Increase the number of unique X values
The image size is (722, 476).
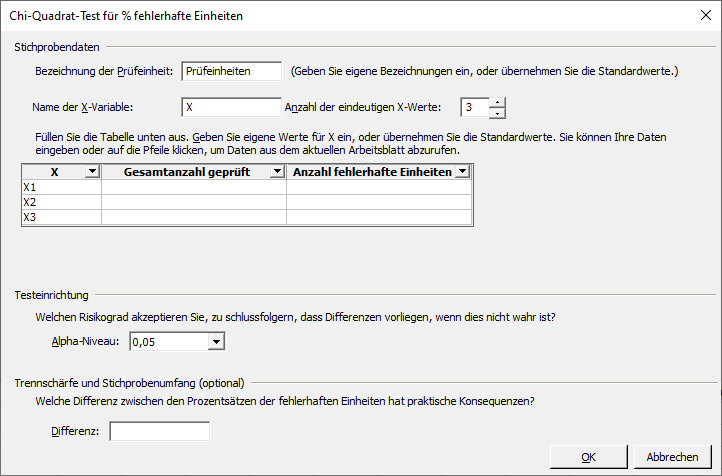pos(497,103)
